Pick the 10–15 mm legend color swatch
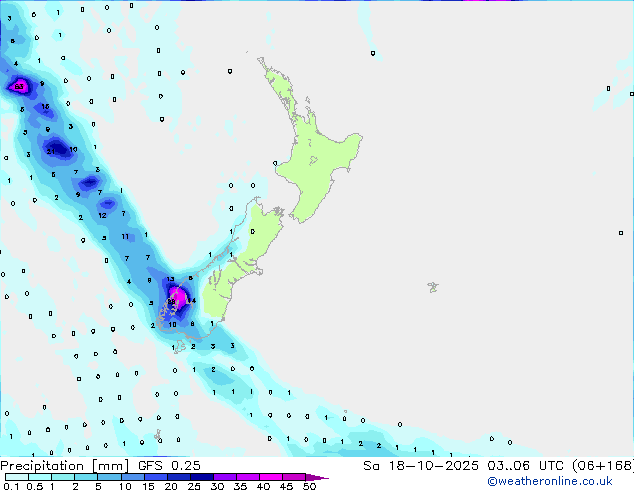Viewport: 634px width, 490px height. [x=132, y=477]
